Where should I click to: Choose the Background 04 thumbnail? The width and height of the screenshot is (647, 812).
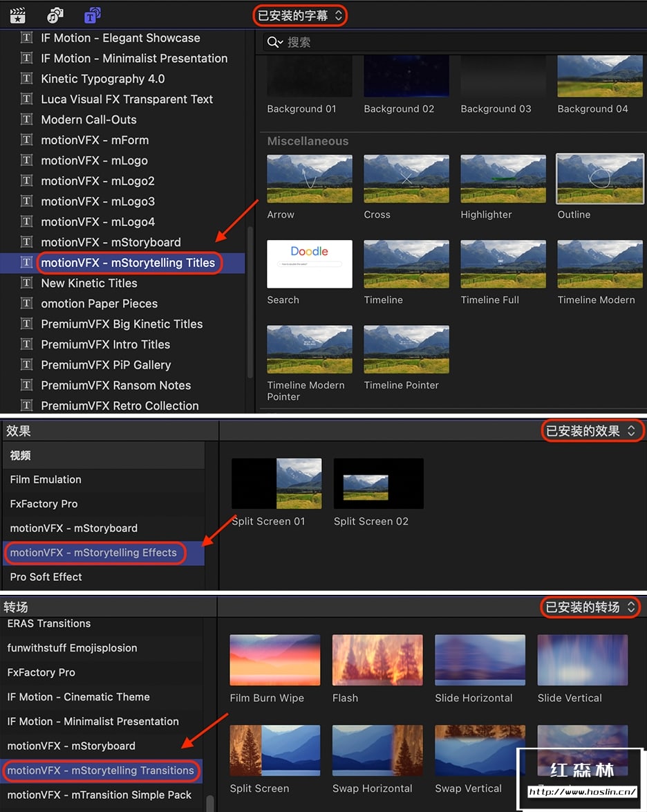pyautogui.click(x=600, y=76)
